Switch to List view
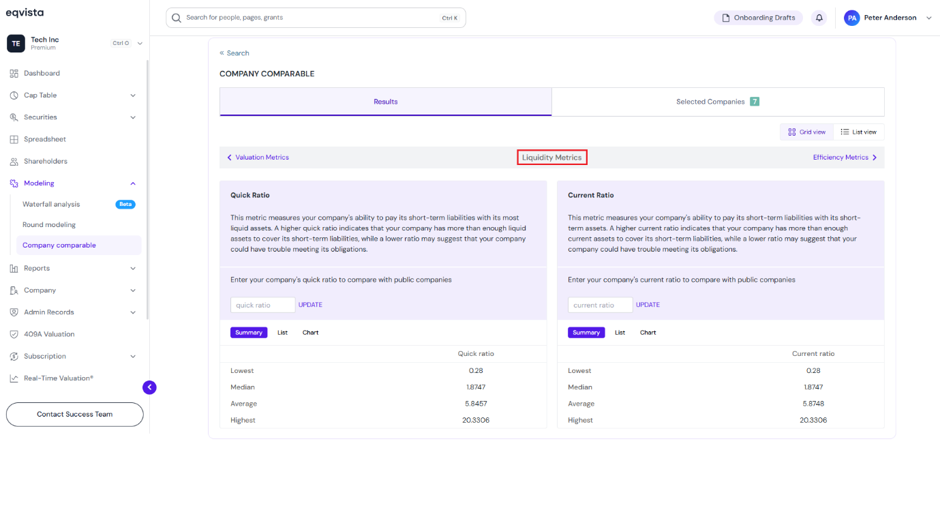Screen dimensions: 940x508 pos(858,132)
